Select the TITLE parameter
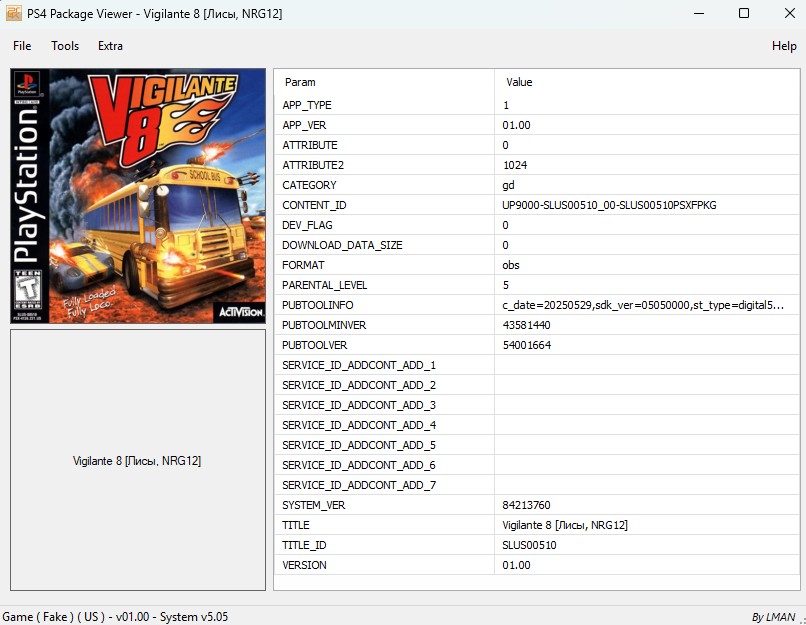This screenshot has width=806, height=625. pos(296,525)
